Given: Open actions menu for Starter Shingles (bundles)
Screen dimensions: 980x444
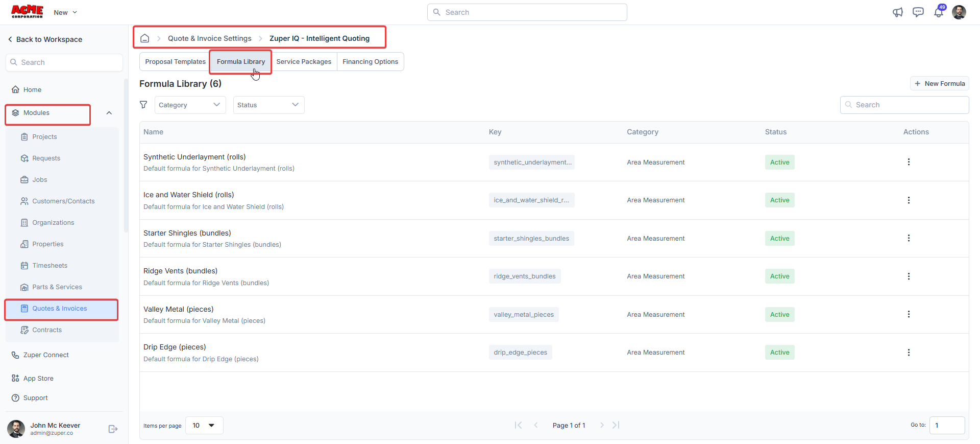Looking at the screenshot, I should (909, 238).
